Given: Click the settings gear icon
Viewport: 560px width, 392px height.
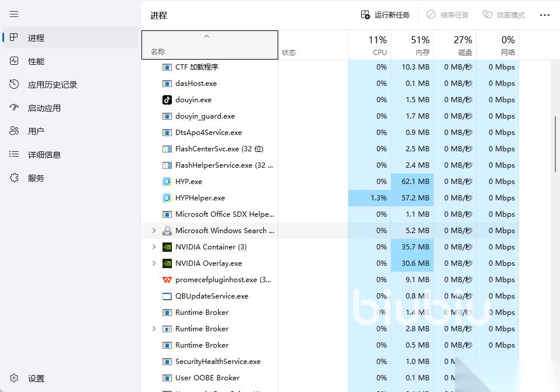Looking at the screenshot, I should click(15, 379).
